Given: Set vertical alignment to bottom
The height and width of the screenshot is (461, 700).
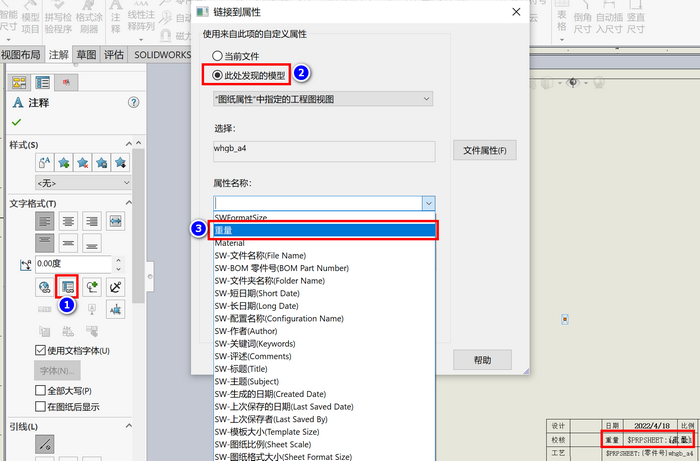Looking at the screenshot, I should (x=92, y=243).
